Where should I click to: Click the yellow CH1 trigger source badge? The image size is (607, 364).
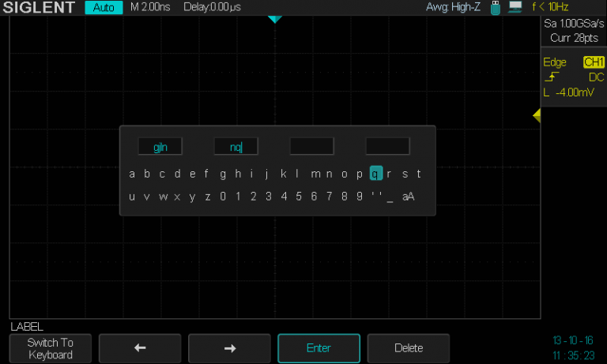pyautogui.click(x=593, y=62)
